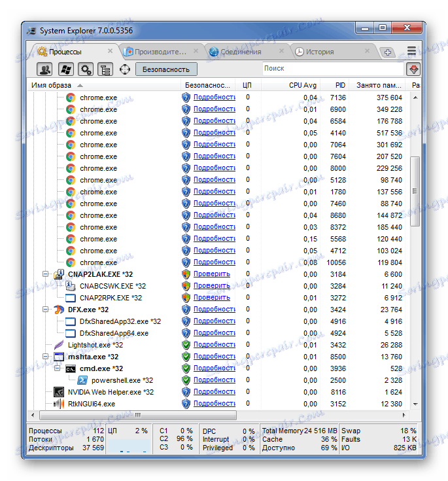Switch to tree view toolbar icon
Image resolution: width=448 pixels, height=481 pixels.
pyautogui.click(x=105, y=69)
